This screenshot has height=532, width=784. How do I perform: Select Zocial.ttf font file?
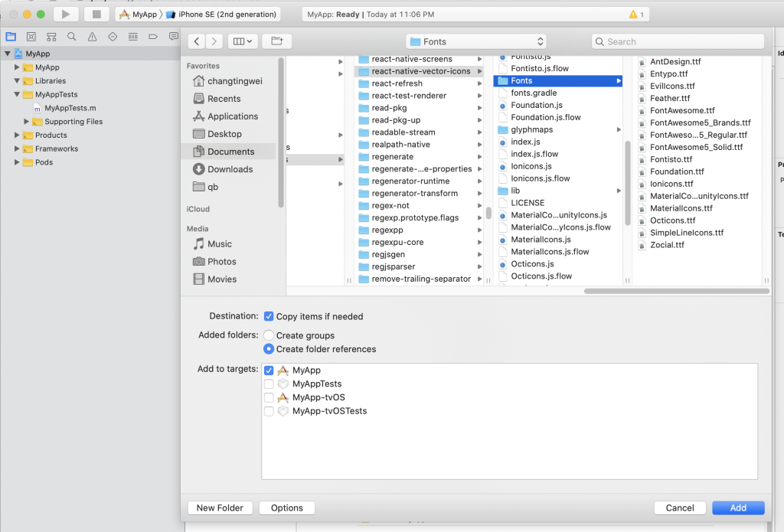click(x=667, y=245)
